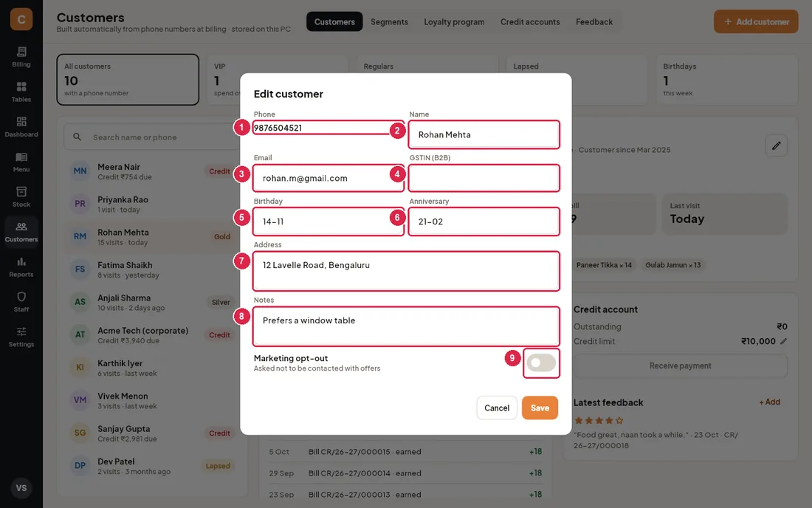Open Billing in the sidebar

(21, 57)
